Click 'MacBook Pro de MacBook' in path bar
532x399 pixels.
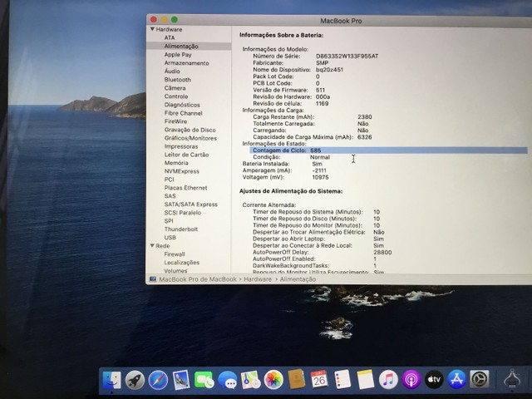click(x=198, y=279)
